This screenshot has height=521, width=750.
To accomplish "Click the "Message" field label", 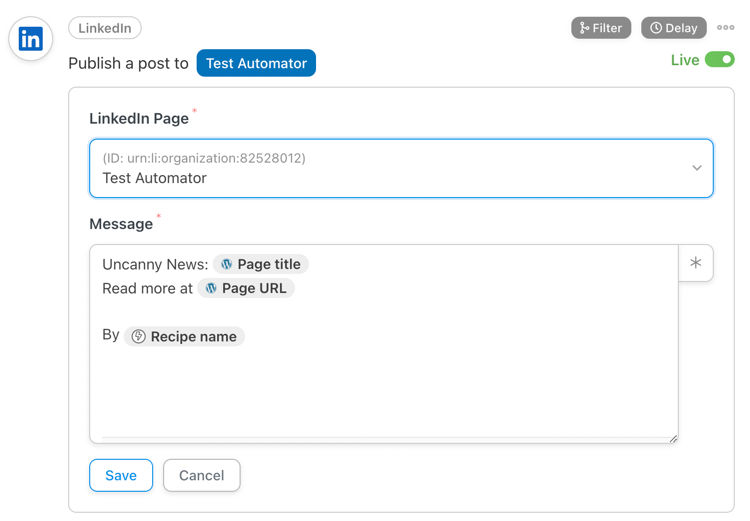I will pos(121,224).
